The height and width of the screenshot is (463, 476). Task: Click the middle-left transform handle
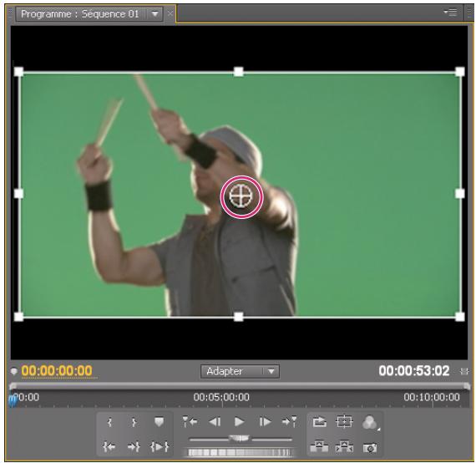point(19,194)
